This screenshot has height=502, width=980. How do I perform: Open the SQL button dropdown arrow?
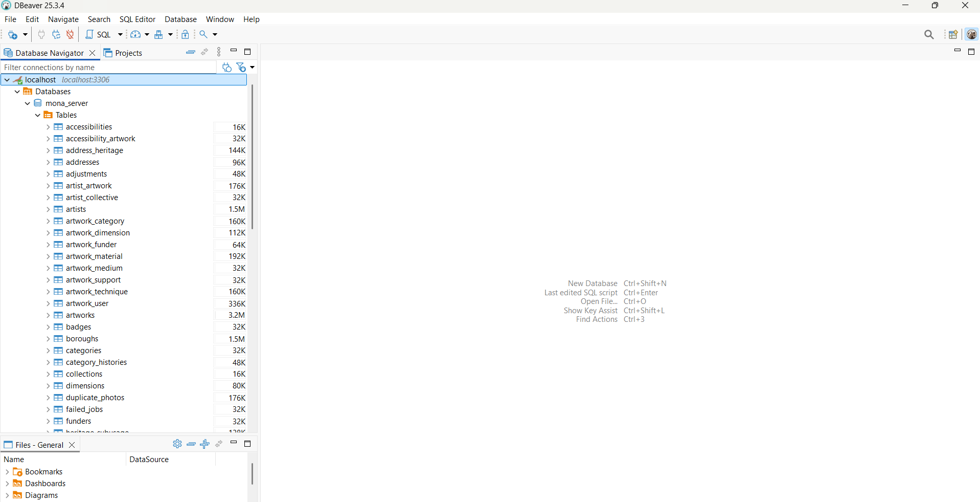[121, 35]
